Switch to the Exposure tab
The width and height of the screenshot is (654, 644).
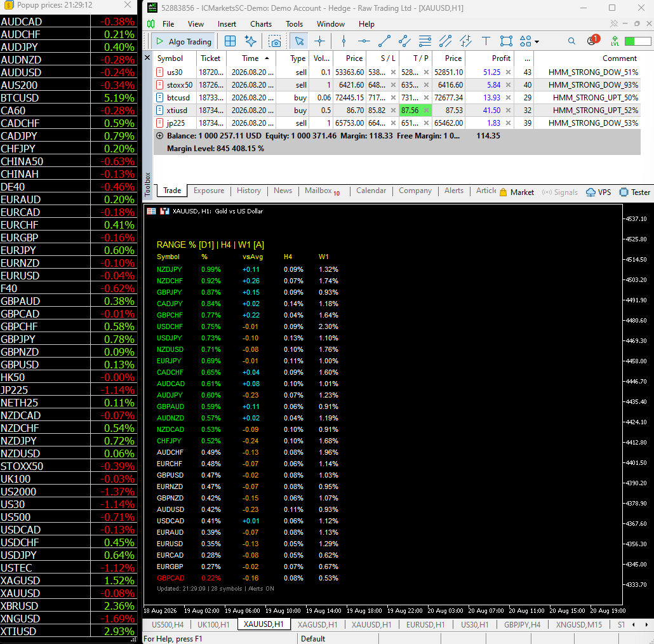point(208,191)
